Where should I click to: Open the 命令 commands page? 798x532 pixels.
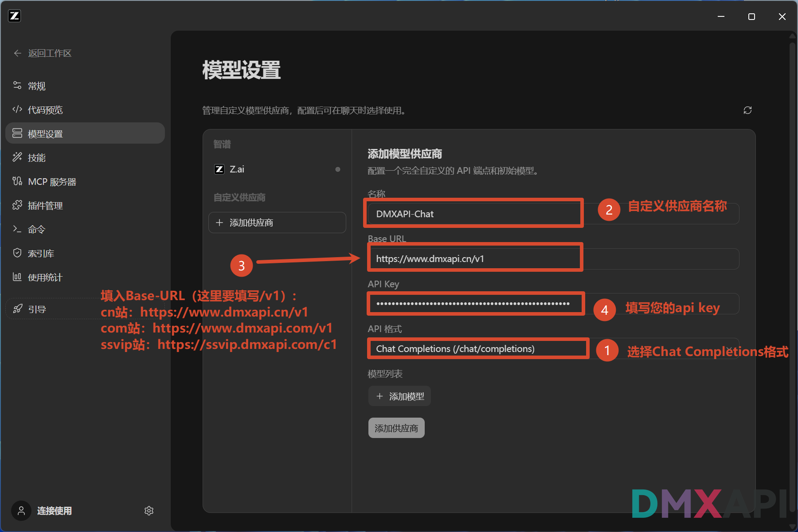click(85, 229)
